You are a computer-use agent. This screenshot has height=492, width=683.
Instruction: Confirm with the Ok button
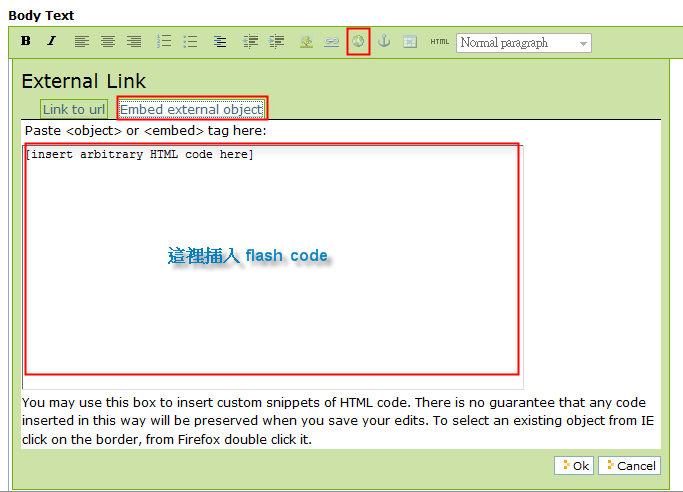(574, 465)
